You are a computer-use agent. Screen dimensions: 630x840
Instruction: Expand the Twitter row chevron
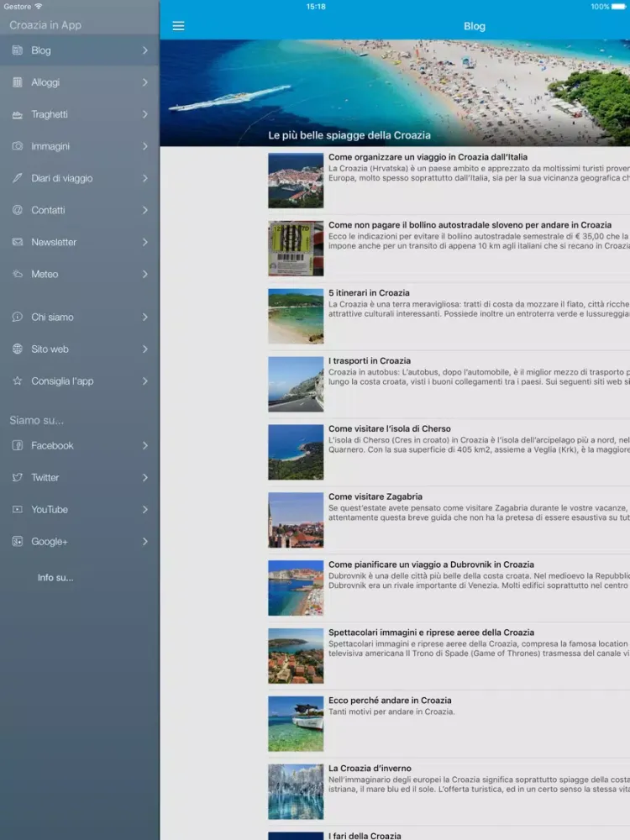[145, 477]
